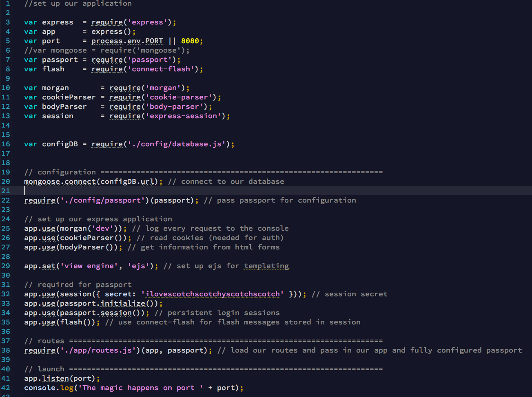Click the 'configDB' variable name in its declaration
532x397 pixels.
pos(60,144)
